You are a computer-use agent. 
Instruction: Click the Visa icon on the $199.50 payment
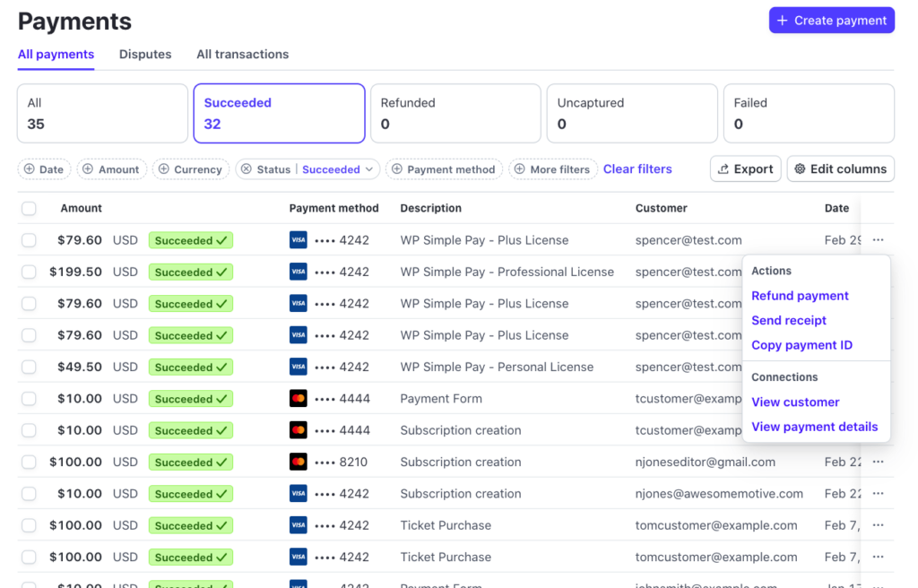(299, 272)
